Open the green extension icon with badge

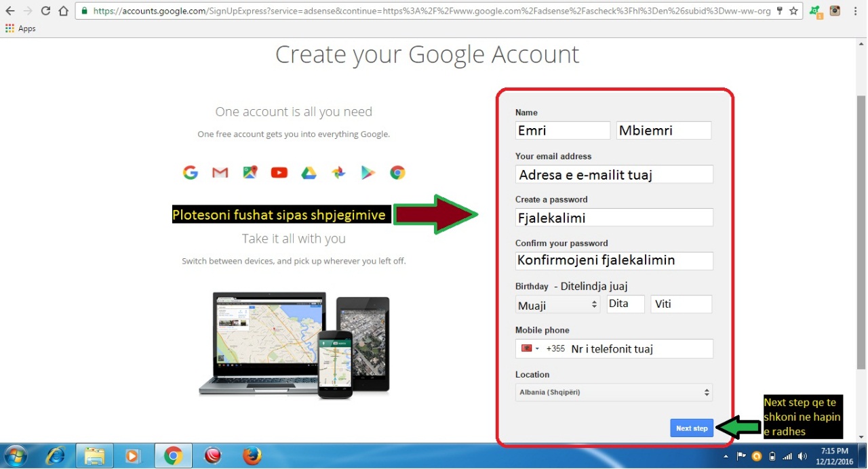[x=816, y=12]
